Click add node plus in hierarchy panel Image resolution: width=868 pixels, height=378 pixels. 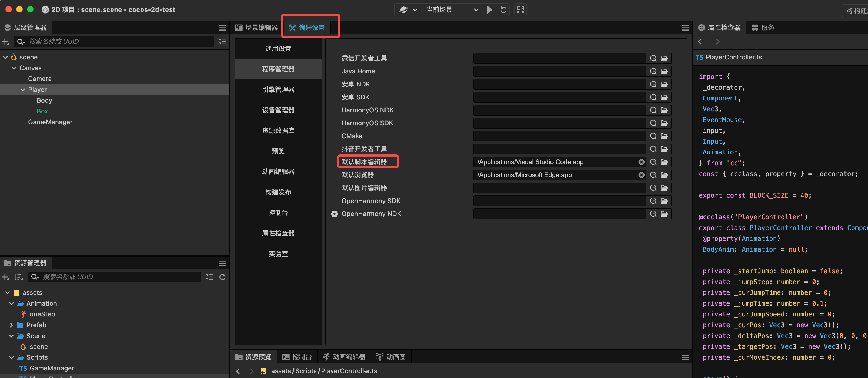(5, 42)
